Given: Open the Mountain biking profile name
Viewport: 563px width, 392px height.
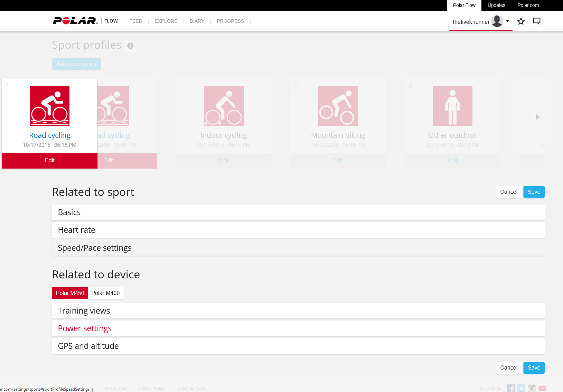Looking at the screenshot, I should (x=338, y=135).
